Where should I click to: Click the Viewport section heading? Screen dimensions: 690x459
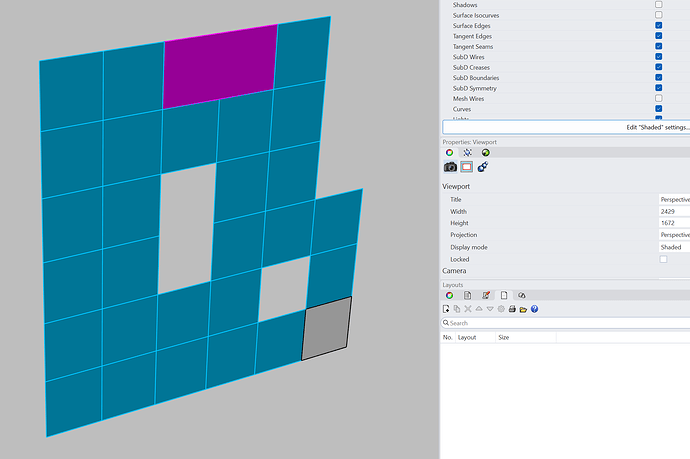[456, 187]
